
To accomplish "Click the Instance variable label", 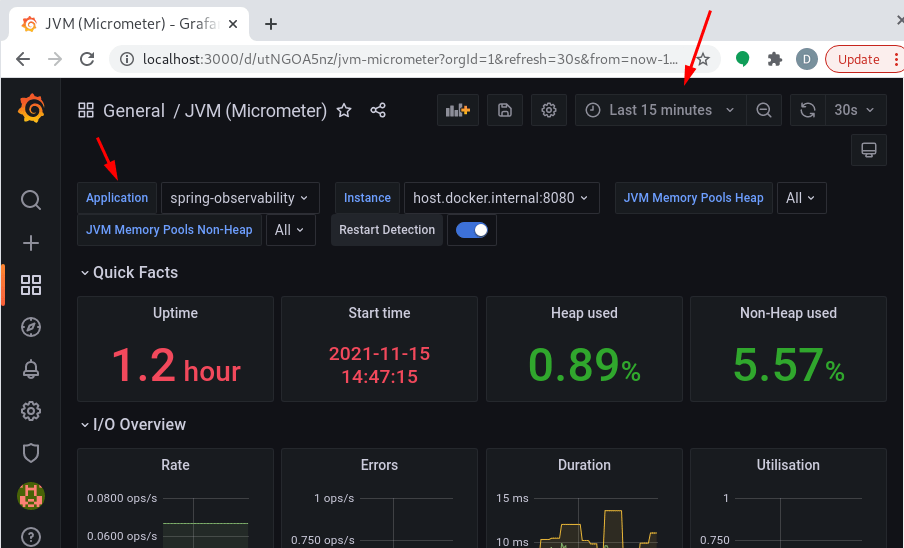I will point(367,198).
